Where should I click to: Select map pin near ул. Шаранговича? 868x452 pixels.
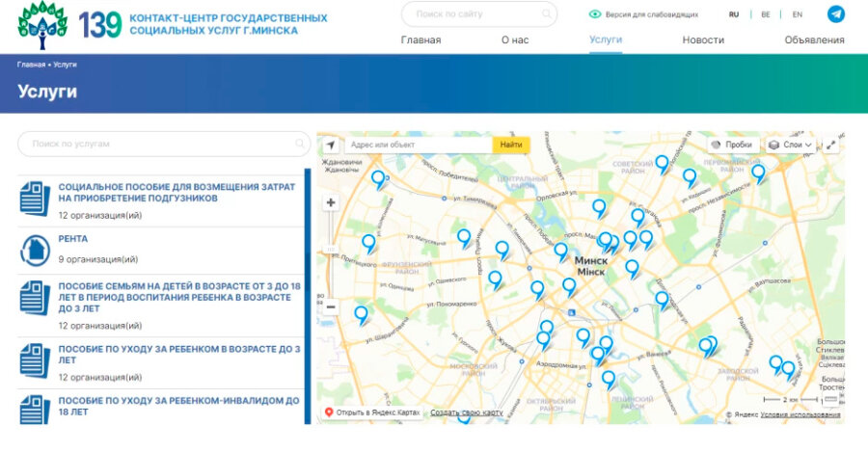pyautogui.click(x=361, y=314)
